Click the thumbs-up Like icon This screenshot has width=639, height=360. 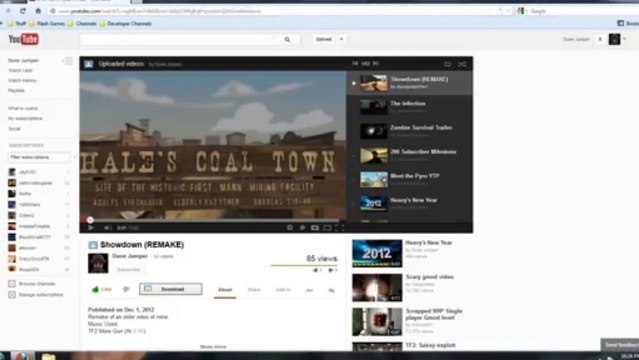coord(96,289)
